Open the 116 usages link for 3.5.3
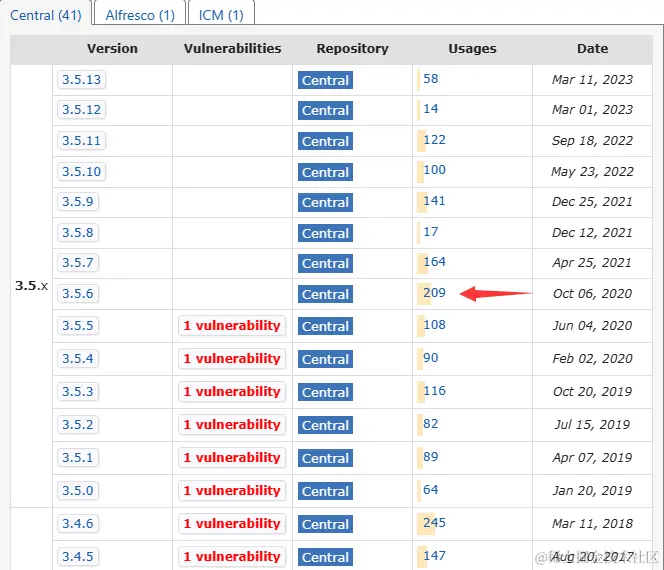The width and height of the screenshot is (664, 570). tap(434, 391)
